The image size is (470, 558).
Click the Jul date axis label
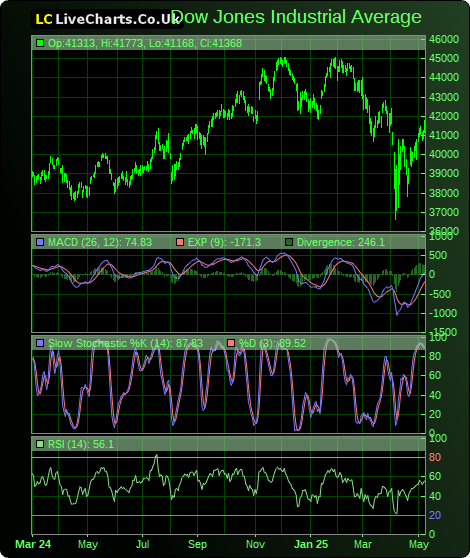pos(142,544)
